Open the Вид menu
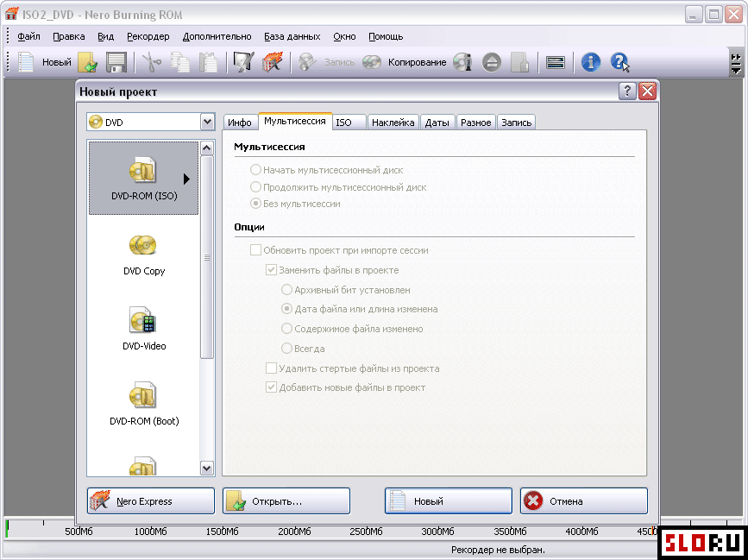 (105, 36)
